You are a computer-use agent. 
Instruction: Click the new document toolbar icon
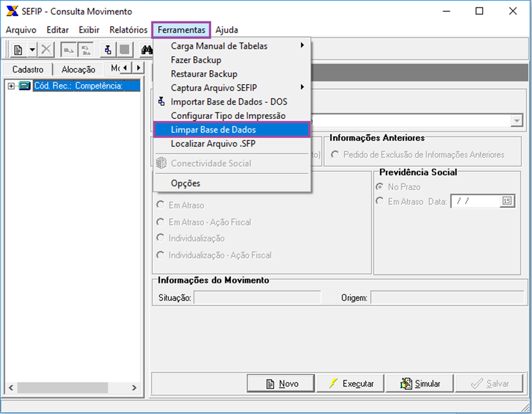point(18,50)
